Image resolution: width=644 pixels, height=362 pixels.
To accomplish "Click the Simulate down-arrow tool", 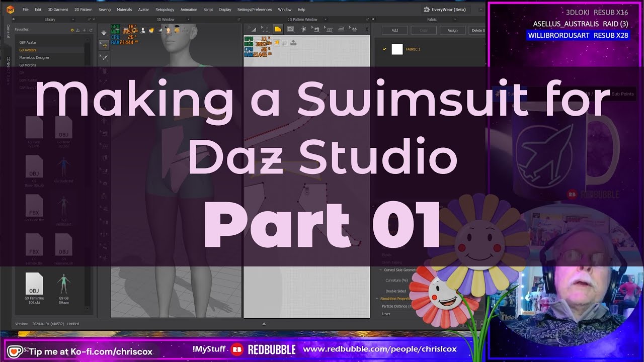I will (104, 33).
